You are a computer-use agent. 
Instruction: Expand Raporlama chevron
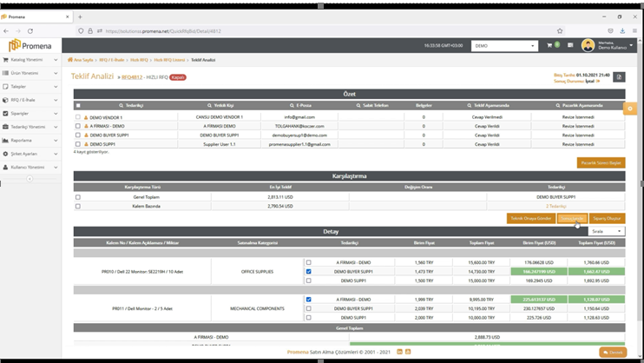56,140
